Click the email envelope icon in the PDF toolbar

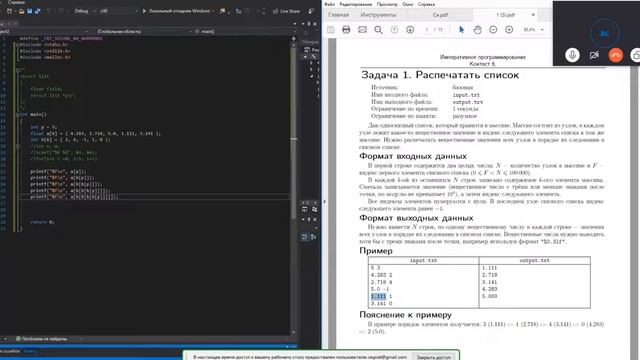click(362, 30)
